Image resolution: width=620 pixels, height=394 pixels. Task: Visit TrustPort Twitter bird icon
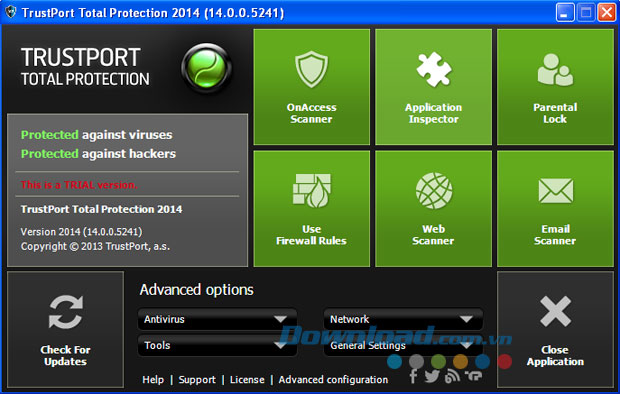[x=432, y=376]
